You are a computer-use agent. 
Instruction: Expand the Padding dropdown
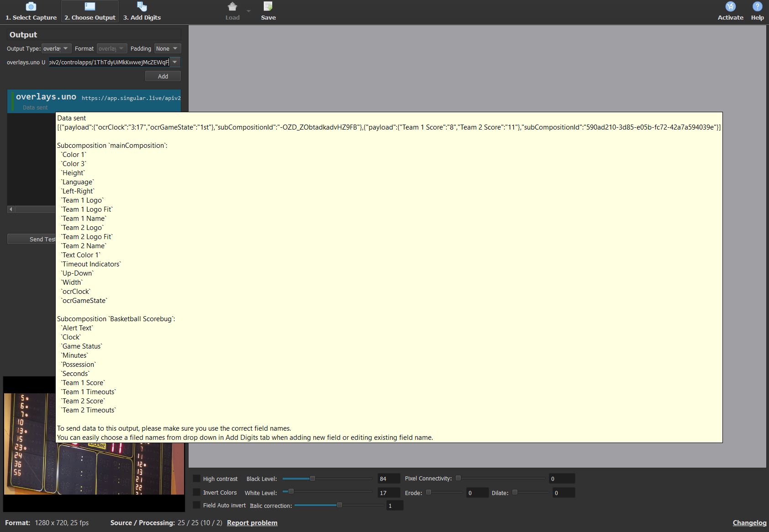pyautogui.click(x=167, y=48)
